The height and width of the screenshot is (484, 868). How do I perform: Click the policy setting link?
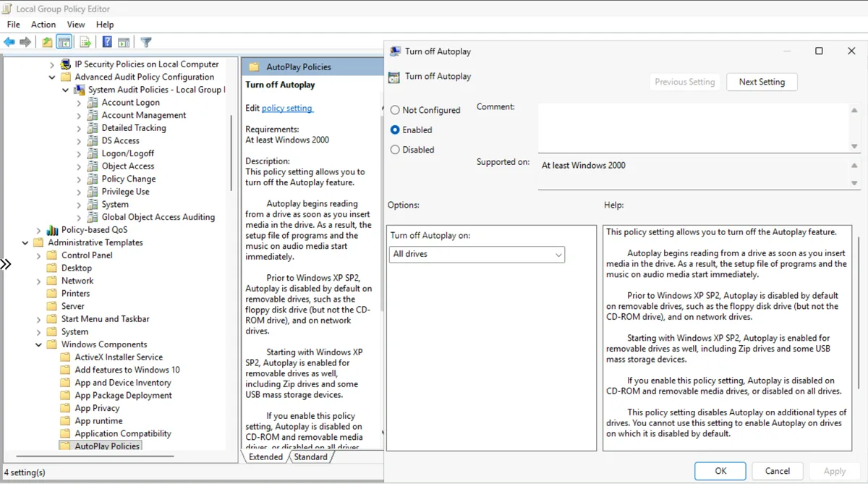click(287, 108)
